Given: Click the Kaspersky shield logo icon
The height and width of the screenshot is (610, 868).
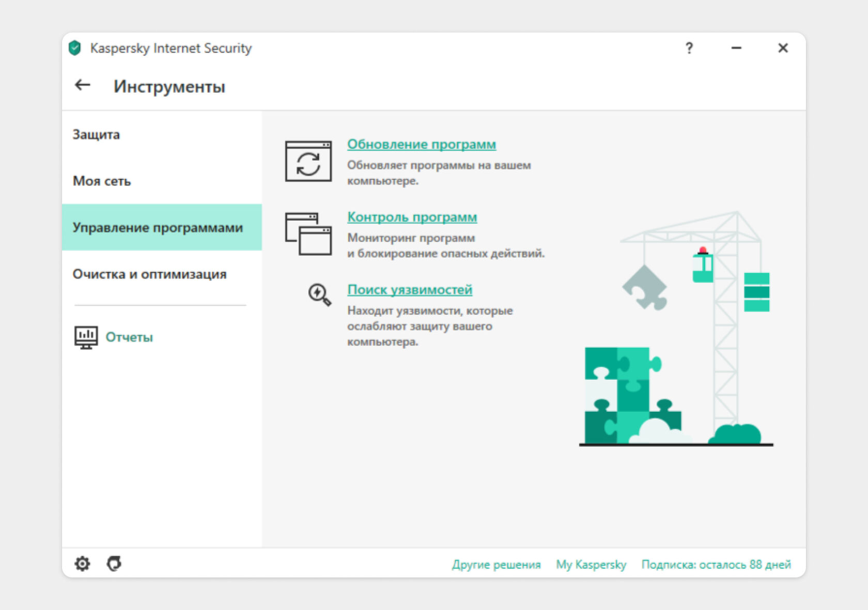Looking at the screenshot, I should pos(75,48).
